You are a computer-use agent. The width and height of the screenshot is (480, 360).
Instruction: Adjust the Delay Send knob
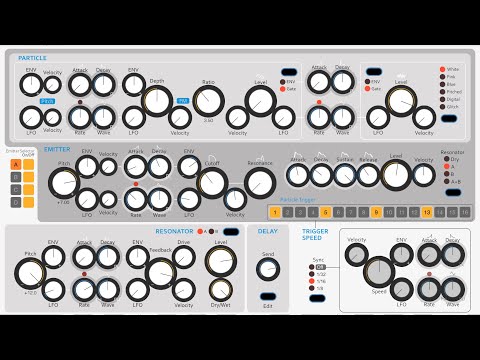tap(268, 270)
